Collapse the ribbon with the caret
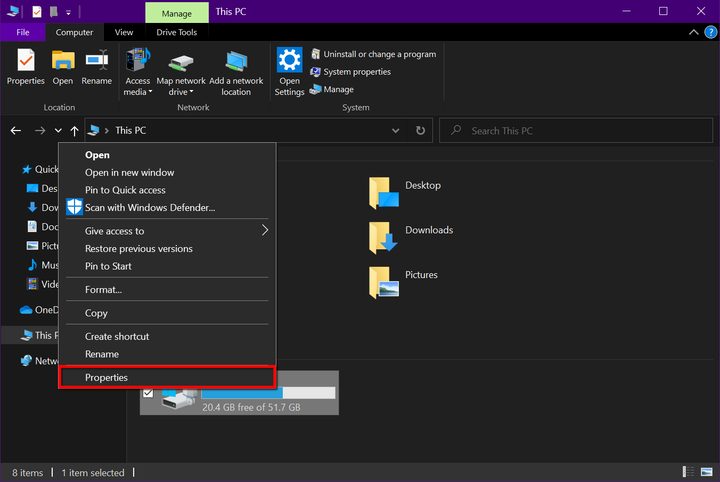 point(693,32)
